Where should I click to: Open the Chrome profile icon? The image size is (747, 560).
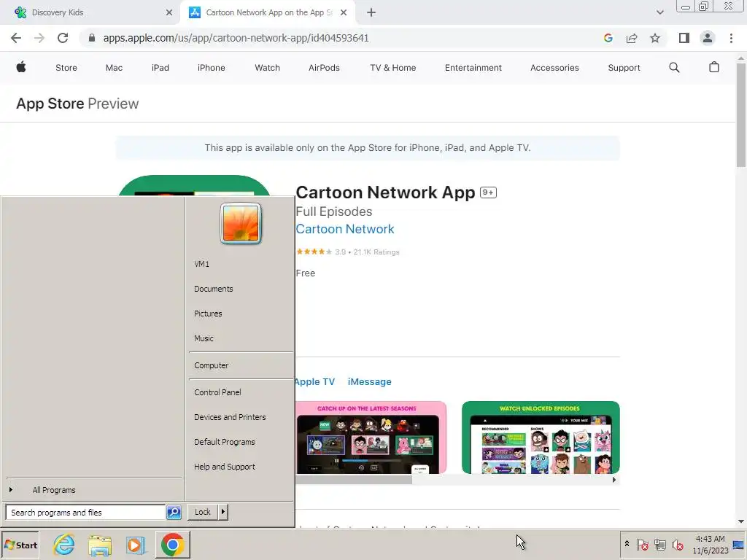[x=708, y=38]
